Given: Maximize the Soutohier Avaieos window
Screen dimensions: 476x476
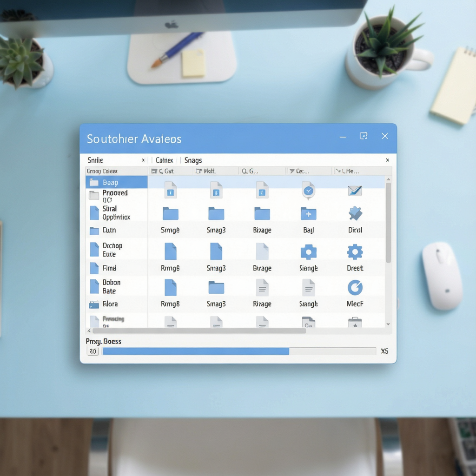Looking at the screenshot, I should (364, 136).
